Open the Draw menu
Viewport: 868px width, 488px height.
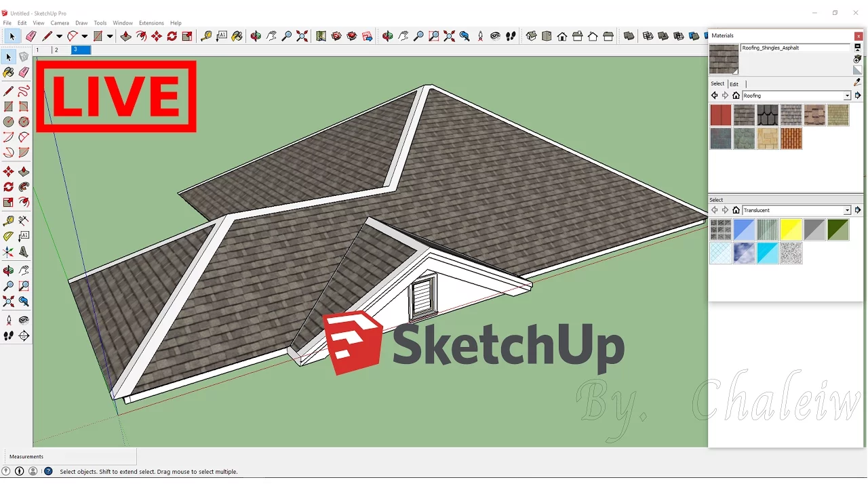pyautogui.click(x=81, y=23)
